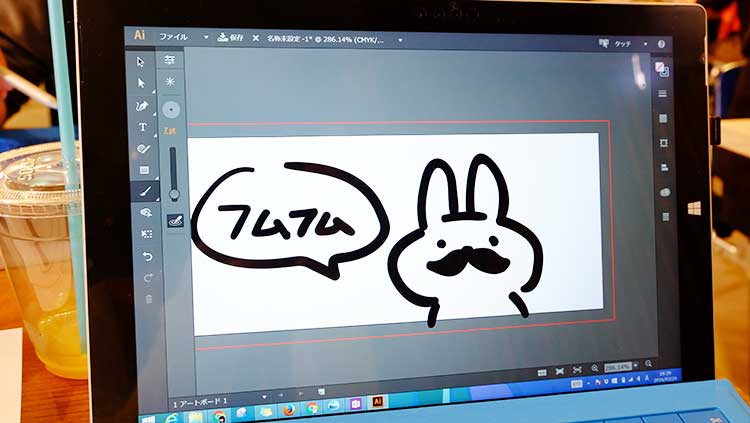
Task: Click the fit all icon in bottom bar
Action: click(x=577, y=369)
